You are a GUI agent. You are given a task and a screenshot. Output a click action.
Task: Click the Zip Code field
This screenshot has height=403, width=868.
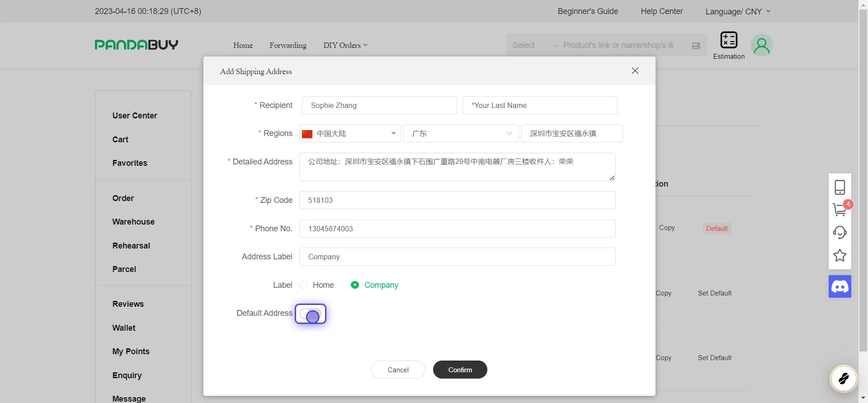click(x=458, y=200)
